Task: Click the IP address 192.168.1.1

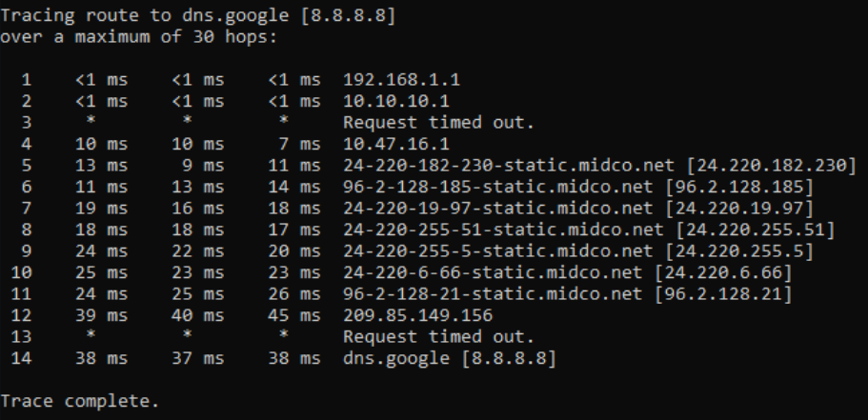Action: coord(401,80)
